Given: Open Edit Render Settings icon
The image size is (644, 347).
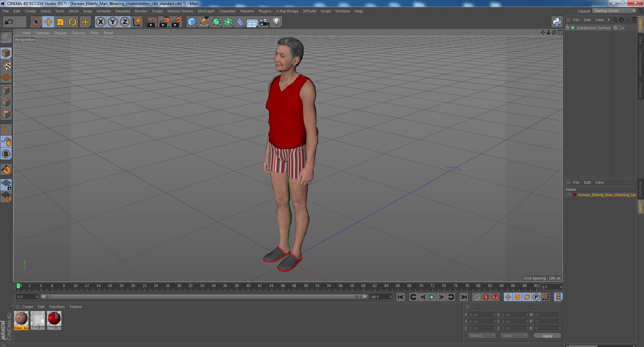Looking at the screenshot, I should (x=176, y=22).
